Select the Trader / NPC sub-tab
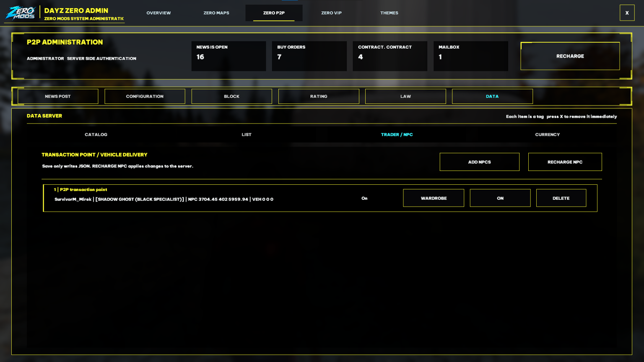 tap(397, 134)
